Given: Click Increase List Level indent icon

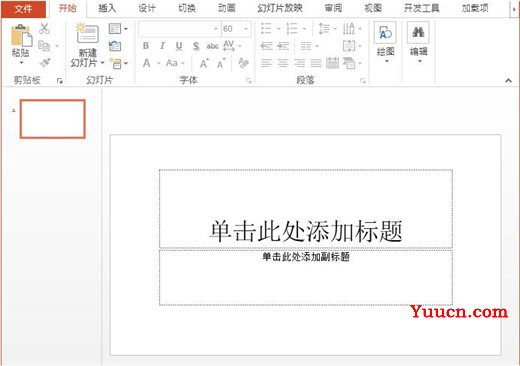Looking at the screenshot, I should coord(283,46).
